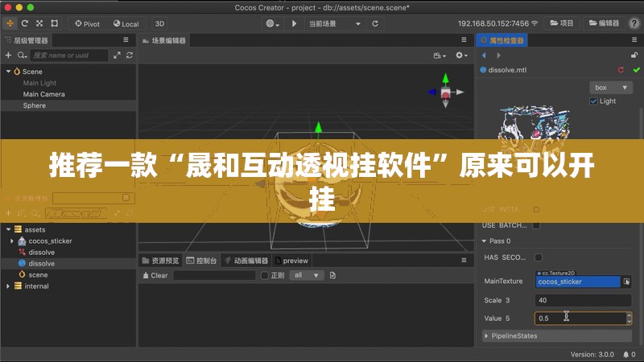The image size is (644, 362).
Task: Open the animation editor tab
Action: (246, 261)
